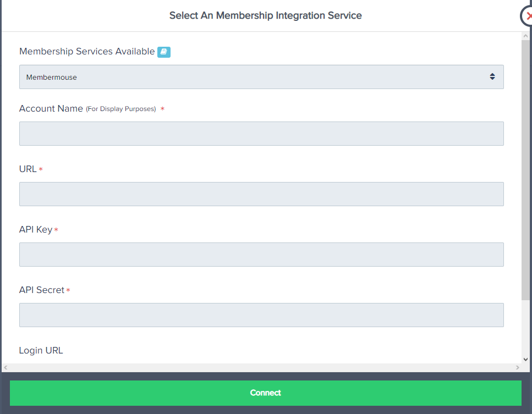Viewport: 532px width, 414px height.
Task: Open the Membermouse service dropdown
Action: [x=261, y=77]
